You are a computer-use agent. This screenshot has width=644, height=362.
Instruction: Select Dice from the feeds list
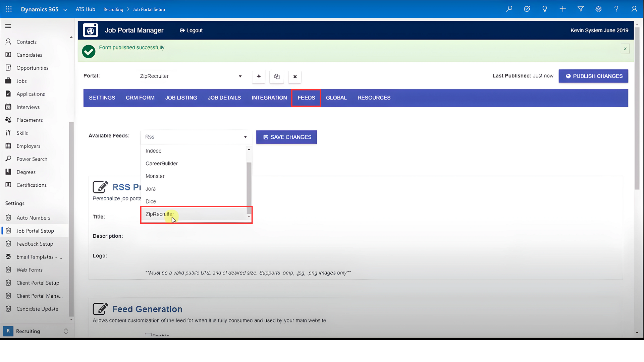(194, 201)
